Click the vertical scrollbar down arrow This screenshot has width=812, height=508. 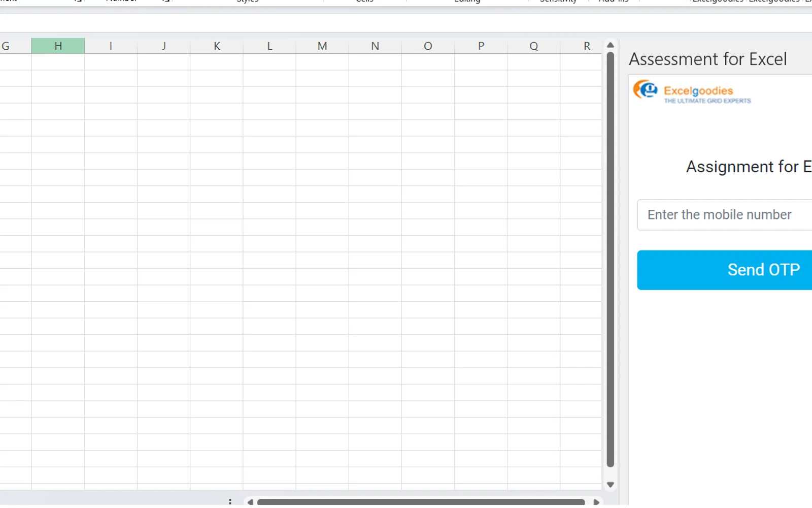point(611,485)
